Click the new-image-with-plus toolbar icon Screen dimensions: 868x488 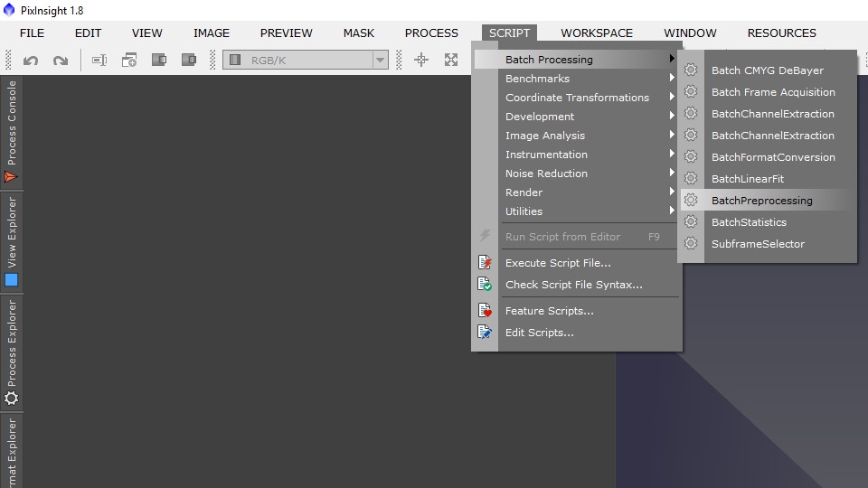(x=129, y=60)
